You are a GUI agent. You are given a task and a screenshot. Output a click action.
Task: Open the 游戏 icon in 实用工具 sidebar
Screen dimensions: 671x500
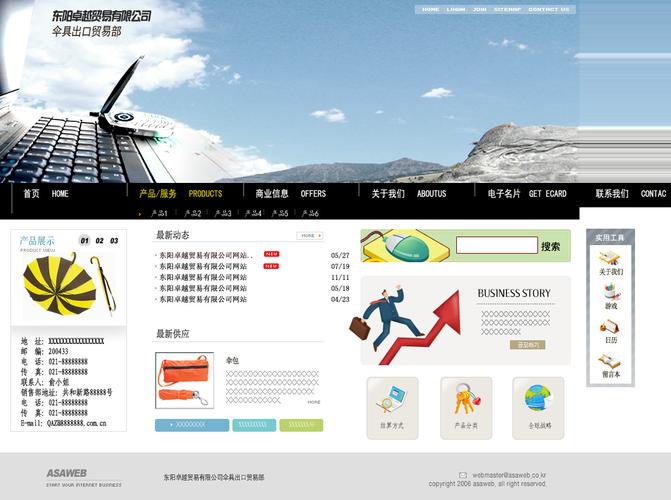point(611,292)
